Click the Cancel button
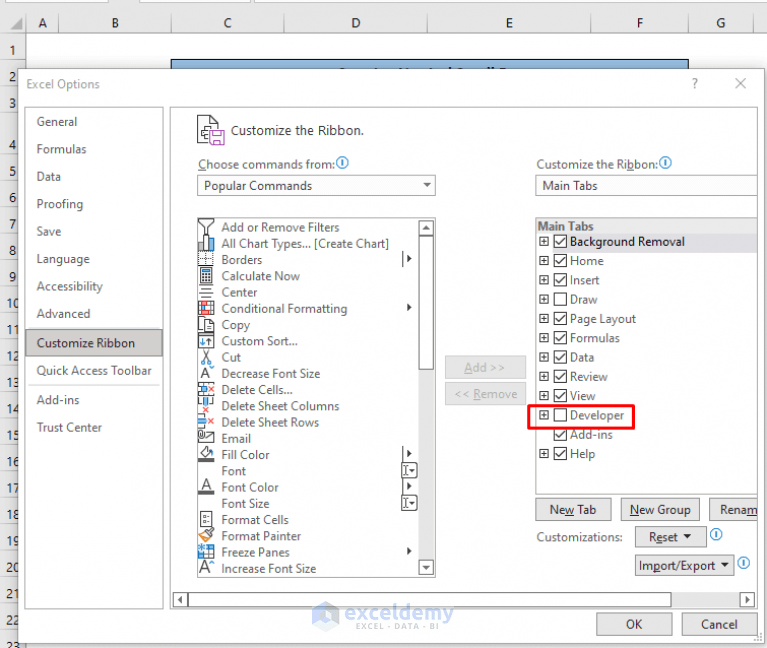 [719, 625]
